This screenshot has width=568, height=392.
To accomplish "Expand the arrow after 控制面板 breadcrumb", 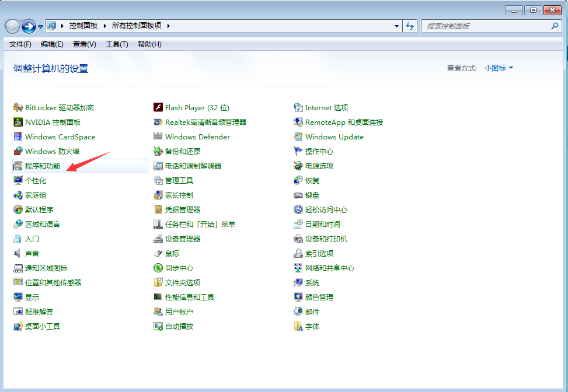I will tap(104, 26).
